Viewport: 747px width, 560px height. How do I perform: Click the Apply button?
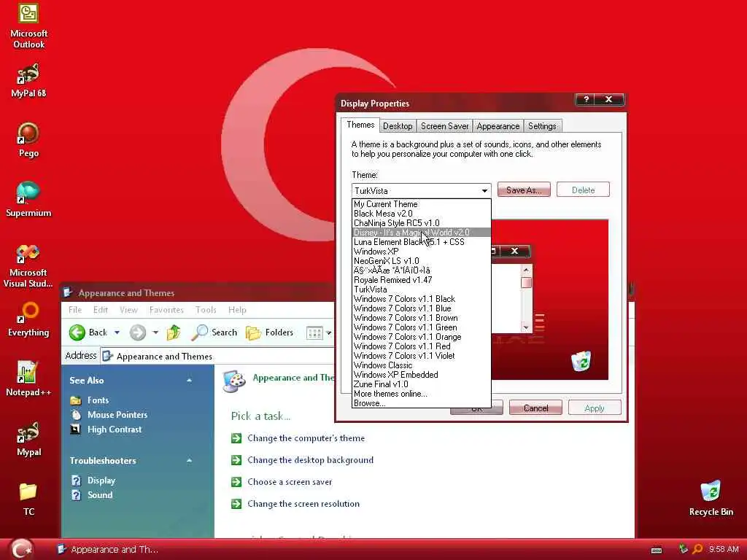click(594, 408)
